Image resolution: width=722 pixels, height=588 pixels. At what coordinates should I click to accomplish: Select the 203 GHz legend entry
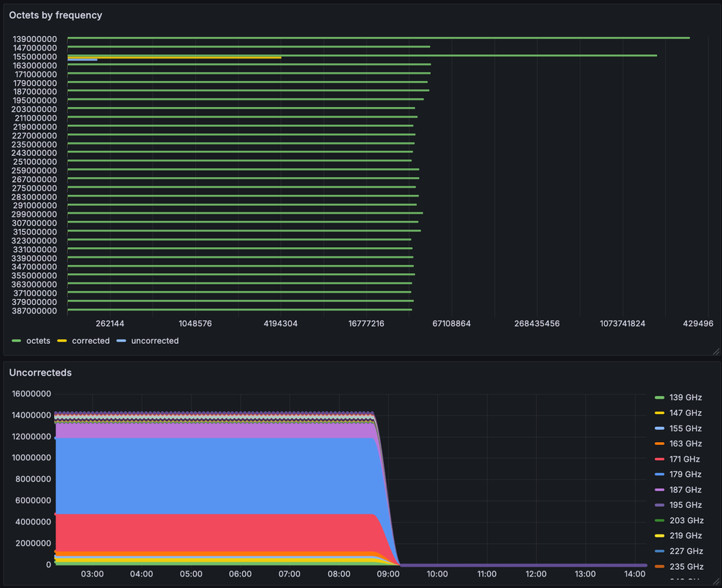coord(687,520)
